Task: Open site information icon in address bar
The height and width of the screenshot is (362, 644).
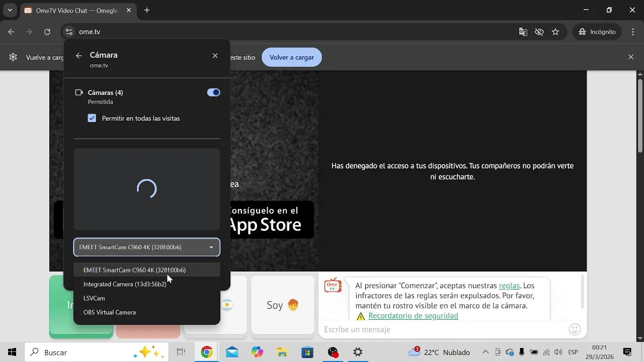Action: tap(69, 32)
